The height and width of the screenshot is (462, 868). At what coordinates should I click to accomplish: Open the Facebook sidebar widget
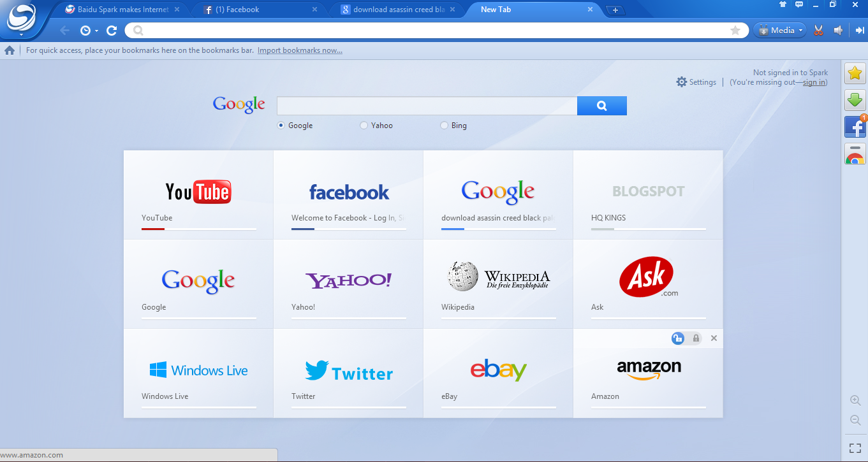855,127
